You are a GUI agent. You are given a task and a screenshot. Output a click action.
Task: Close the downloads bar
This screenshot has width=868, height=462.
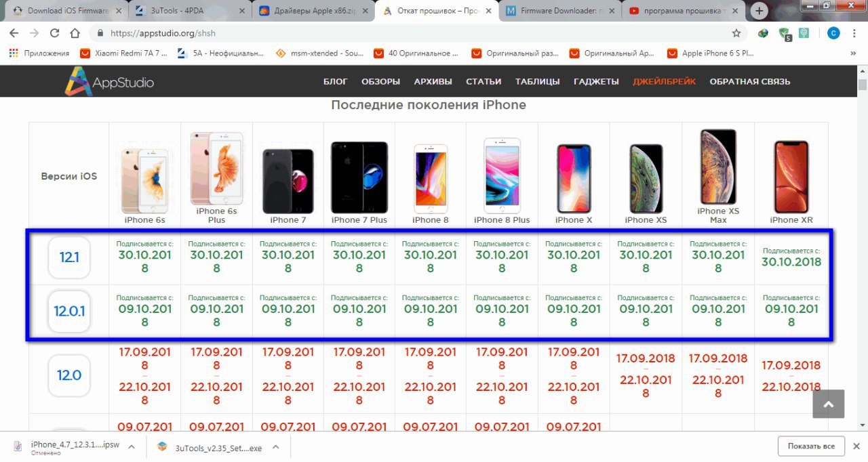pyautogui.click(x=857, y=446)
